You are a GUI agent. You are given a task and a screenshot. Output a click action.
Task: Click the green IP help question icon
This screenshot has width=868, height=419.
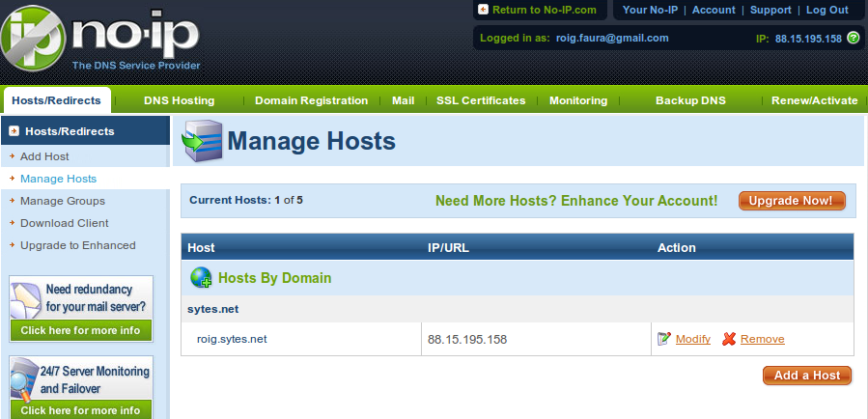[854, 39]
